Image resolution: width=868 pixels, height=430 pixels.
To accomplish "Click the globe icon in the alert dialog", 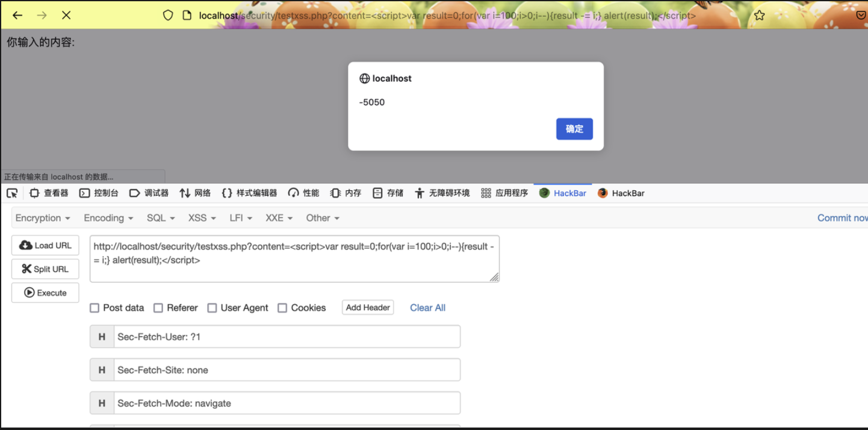I will (x=364, y=78).
